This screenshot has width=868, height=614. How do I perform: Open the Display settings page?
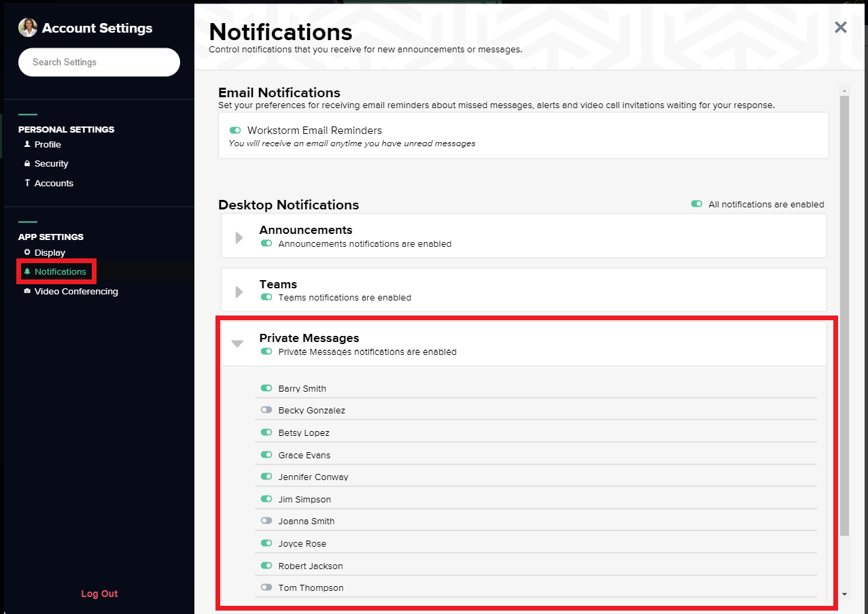pos(50,252)
